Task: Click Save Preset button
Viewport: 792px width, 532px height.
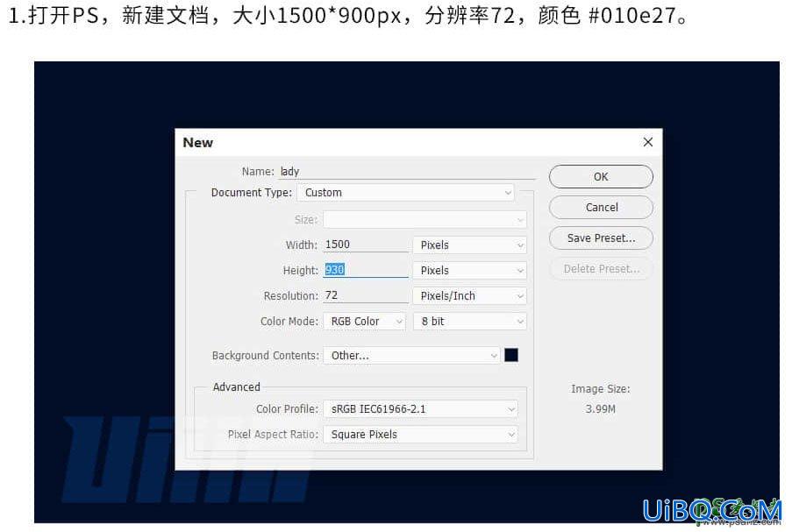Action: (x=601, y=238)
